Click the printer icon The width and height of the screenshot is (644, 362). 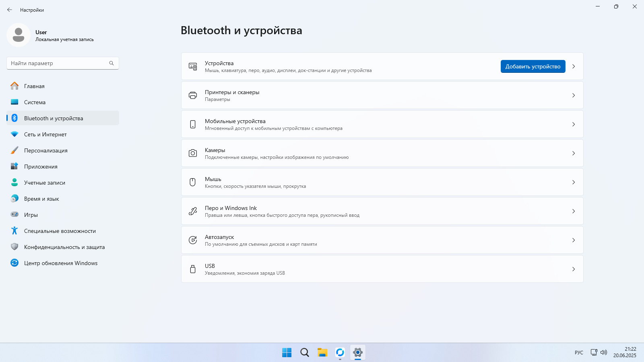[193, 95]
